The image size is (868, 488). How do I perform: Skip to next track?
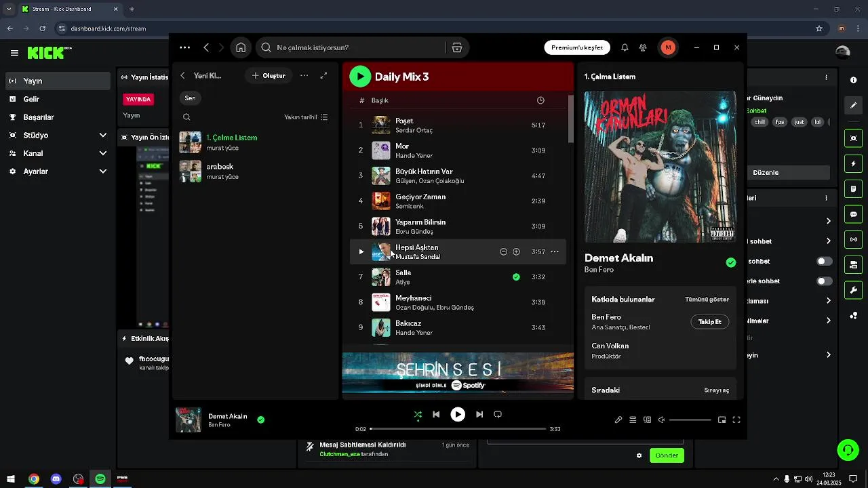coord(479,414)
